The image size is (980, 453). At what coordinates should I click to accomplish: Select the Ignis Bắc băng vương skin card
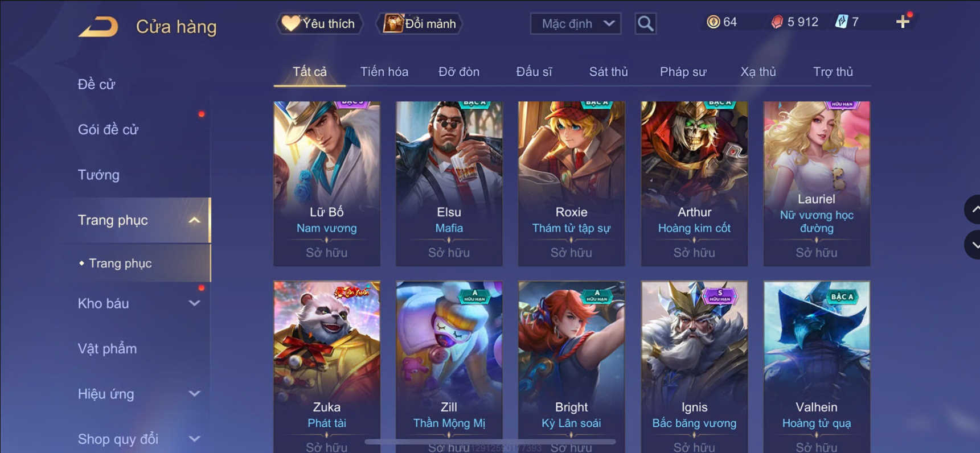tap(694, 367)
